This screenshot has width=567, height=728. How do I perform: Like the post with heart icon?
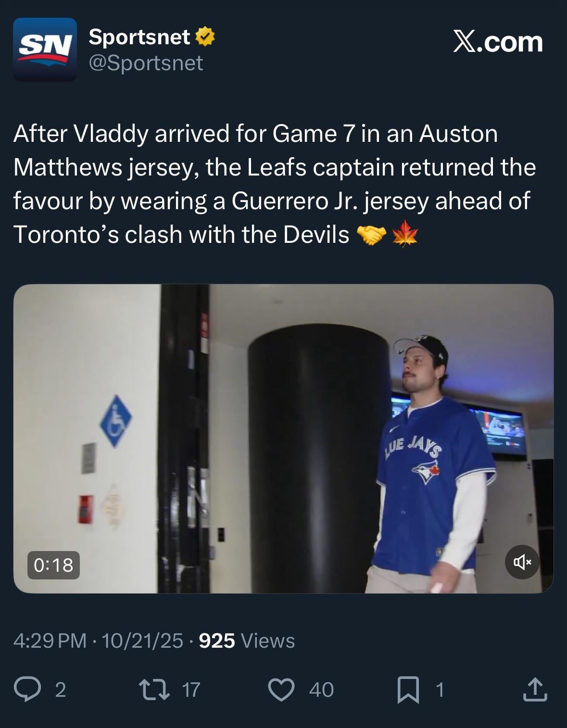(281, 689)
